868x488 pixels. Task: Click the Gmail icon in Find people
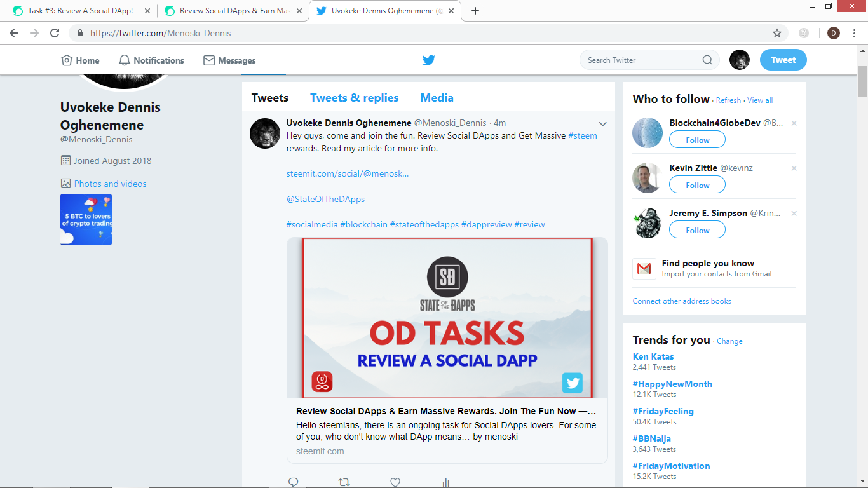(x=644, y=269)
